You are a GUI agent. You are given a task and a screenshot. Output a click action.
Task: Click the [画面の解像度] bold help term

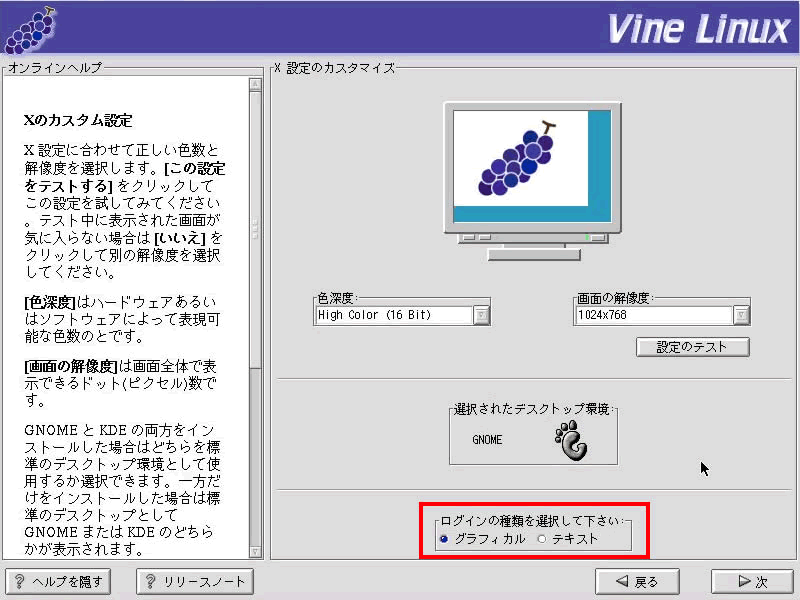(x=71, y=366)
